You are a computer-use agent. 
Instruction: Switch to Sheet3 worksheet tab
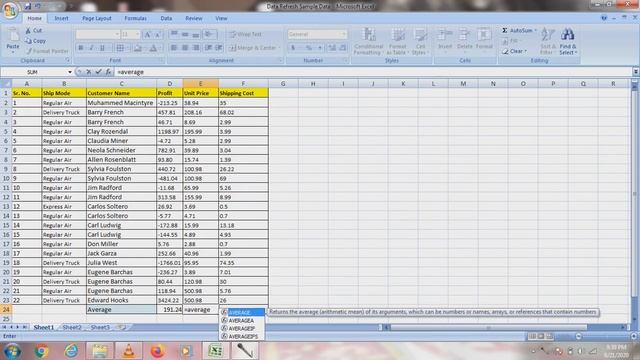100,327
